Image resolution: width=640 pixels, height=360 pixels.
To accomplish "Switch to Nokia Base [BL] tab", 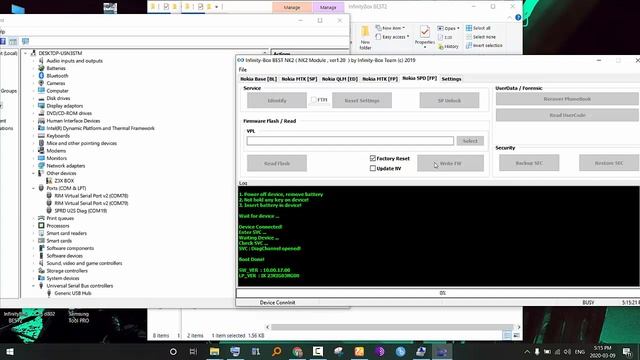I will pyautogui.click(x=258, y=79).
